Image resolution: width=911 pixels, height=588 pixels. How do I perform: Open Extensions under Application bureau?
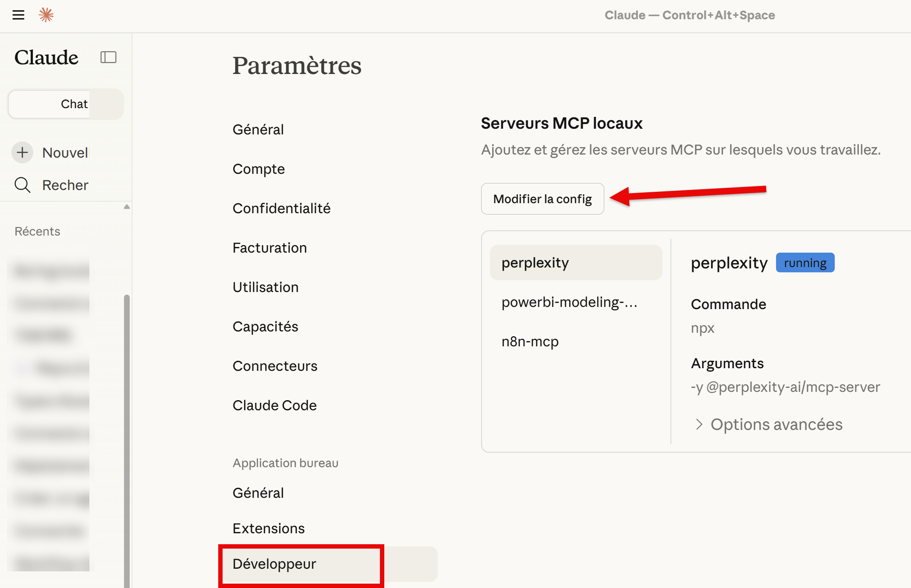pyautogui.click(x=268, y=528)
